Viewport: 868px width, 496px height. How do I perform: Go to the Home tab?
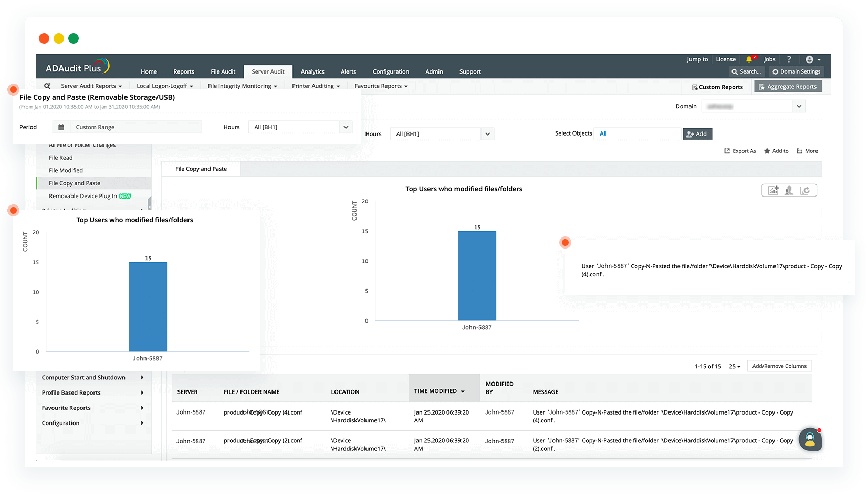(x=149, y=72)
